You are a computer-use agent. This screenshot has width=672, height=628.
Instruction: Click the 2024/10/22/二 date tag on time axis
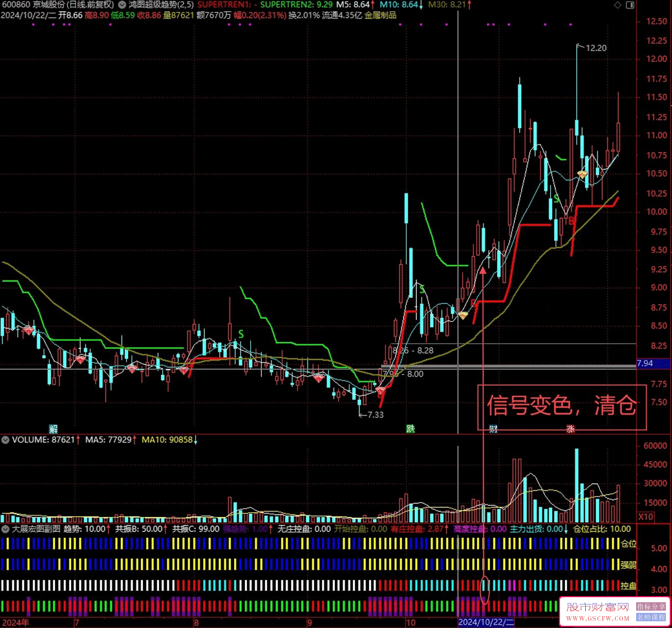tap(486, 622)
